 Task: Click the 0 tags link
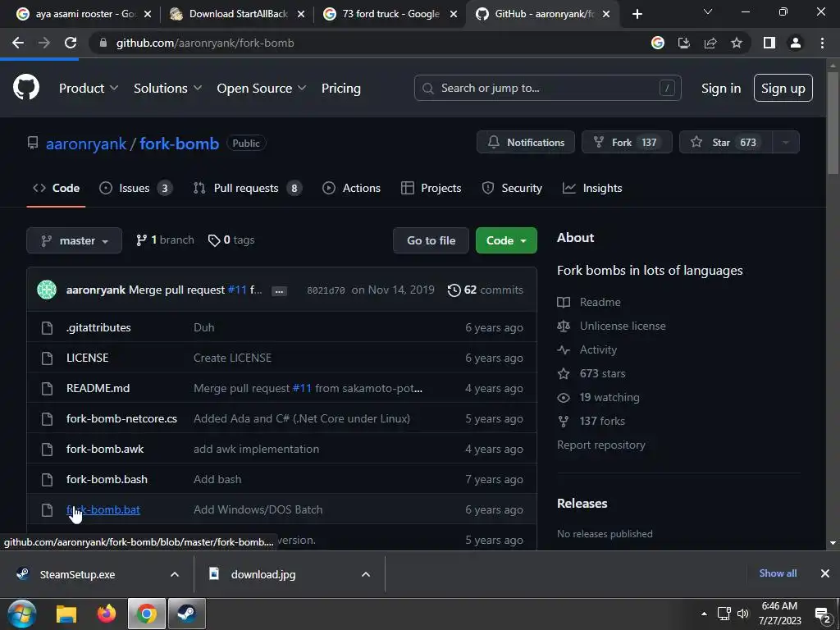pos(231,240)
